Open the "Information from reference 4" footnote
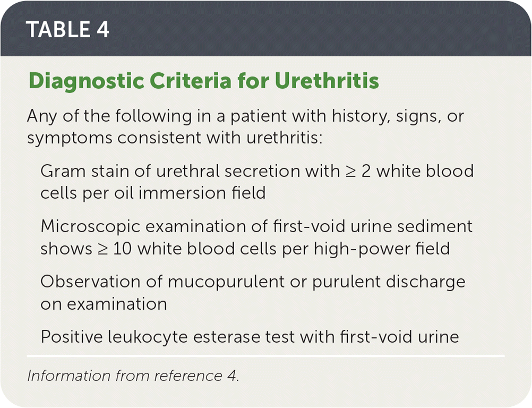The height and width of the screenshot is (408, 532). [133, 376]
